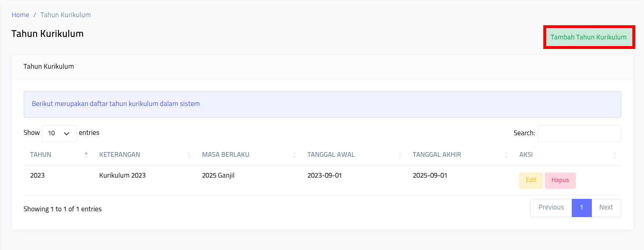This screenshot has height=250, width=644.
Task: Click the KETERANGAN column sort arrows
Action: click(x=189, y=155)
